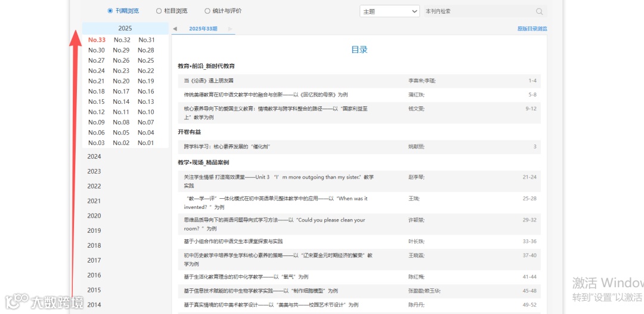
Task: Click author name 陈红梅
Action: point(416,276)
